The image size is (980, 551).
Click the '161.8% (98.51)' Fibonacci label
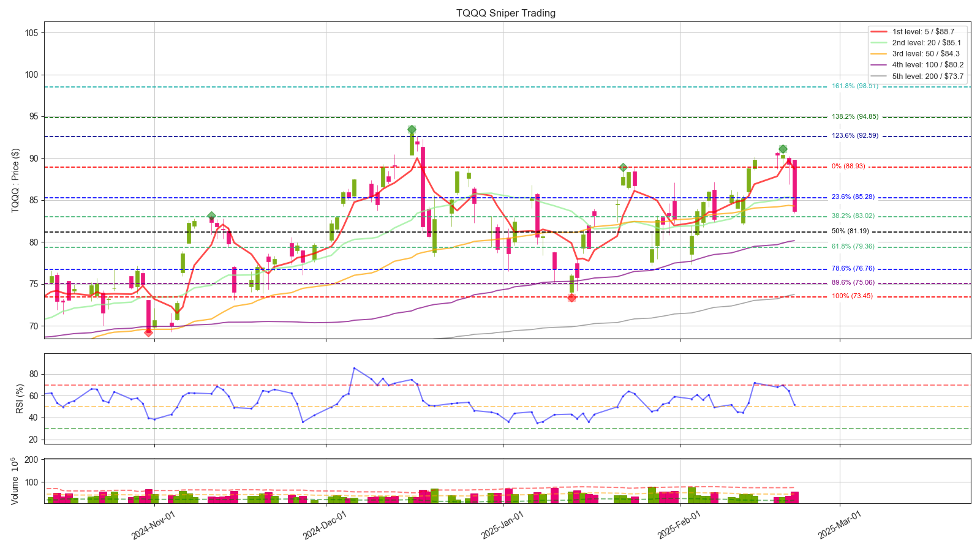point(855,86)
